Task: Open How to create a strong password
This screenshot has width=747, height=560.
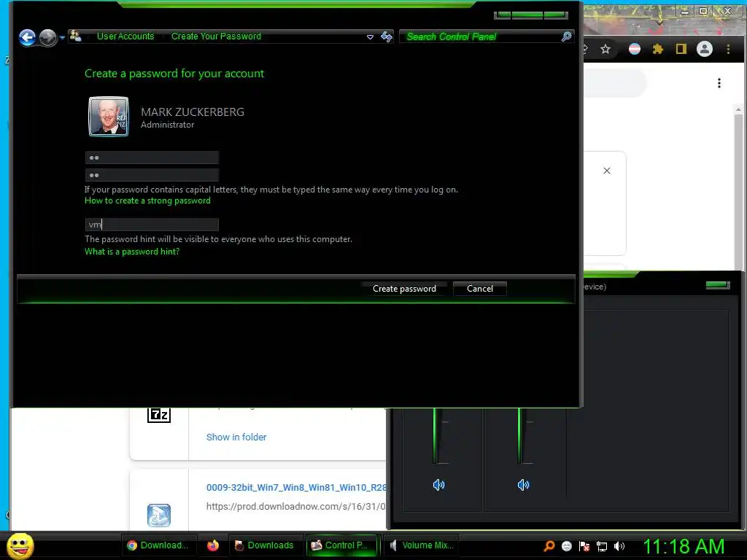Action: (x=147, y=201)
